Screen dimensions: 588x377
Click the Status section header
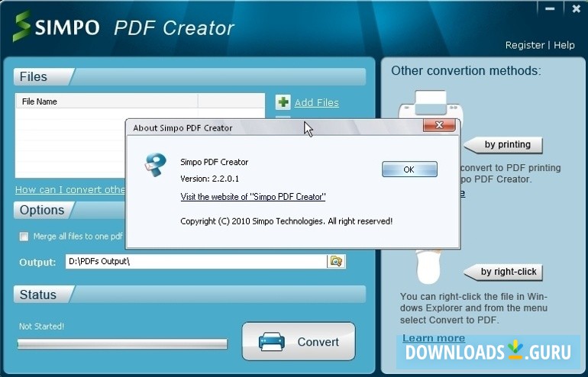(x=189, y=295)
